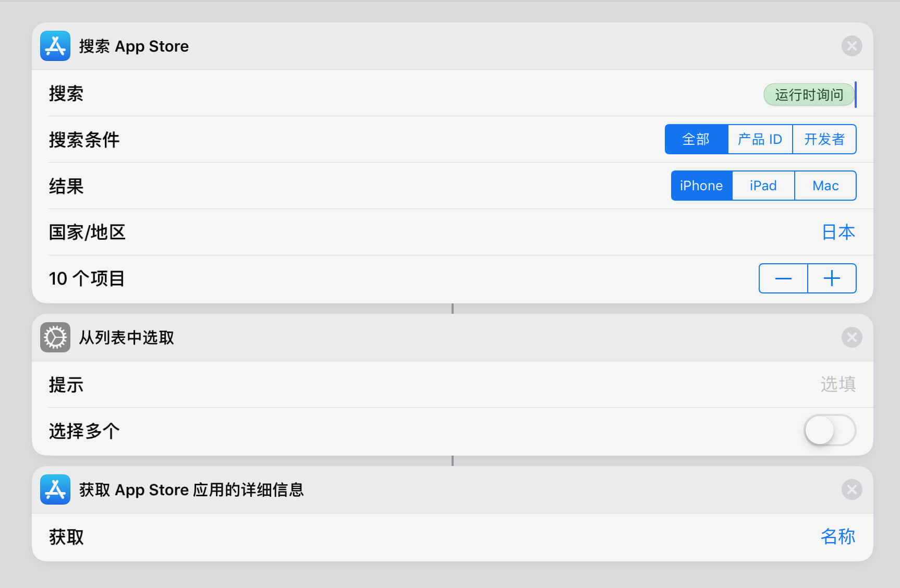Click the 提示 optional input field
Viewport: 900px width, 588px height.
837,384
